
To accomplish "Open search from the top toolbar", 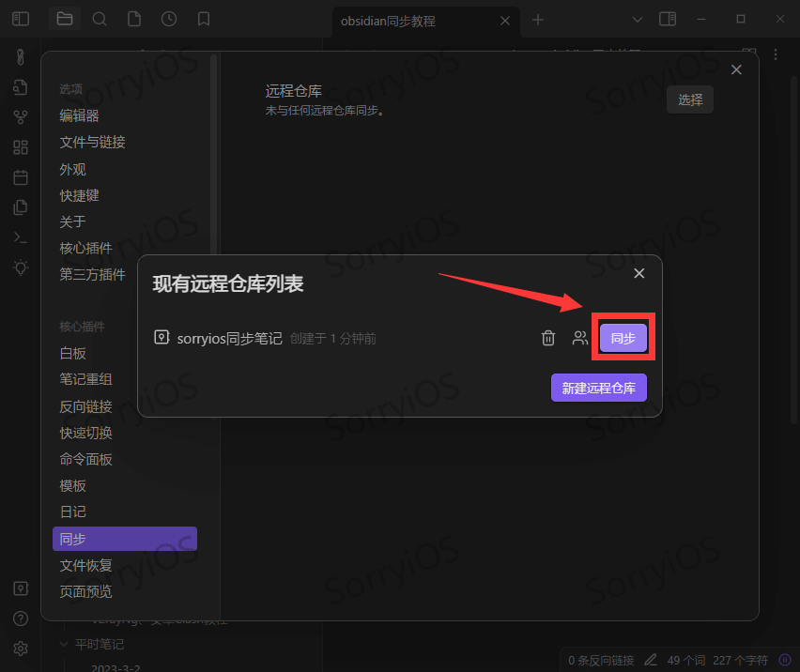I will [100, 19].
